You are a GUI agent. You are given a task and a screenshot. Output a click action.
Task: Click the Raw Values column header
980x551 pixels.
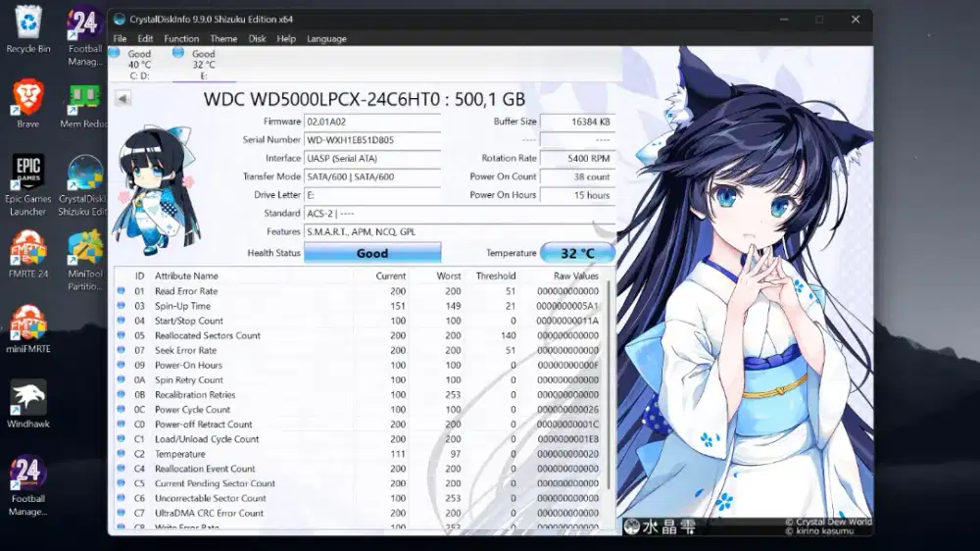tap(575, 275)
